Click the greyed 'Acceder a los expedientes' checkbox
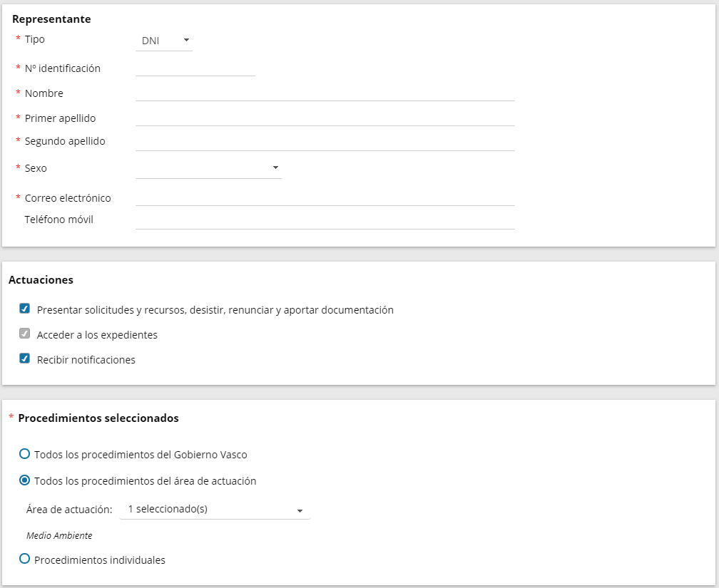The height and width of the screenshot is (588, 719). (x=25, y=334)
